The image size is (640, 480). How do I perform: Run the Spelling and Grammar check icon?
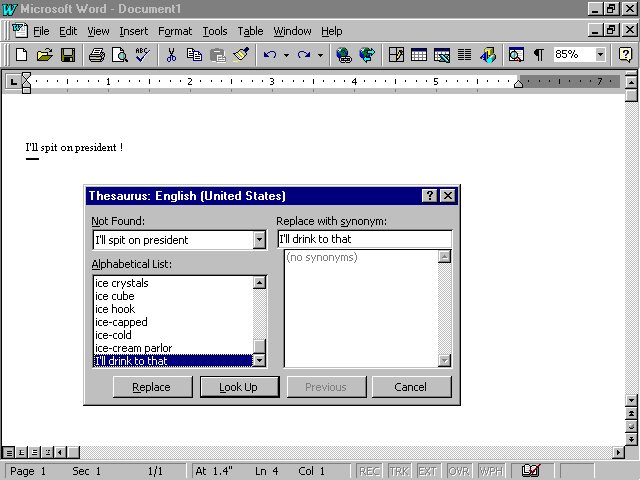click(x=142, y=55)
